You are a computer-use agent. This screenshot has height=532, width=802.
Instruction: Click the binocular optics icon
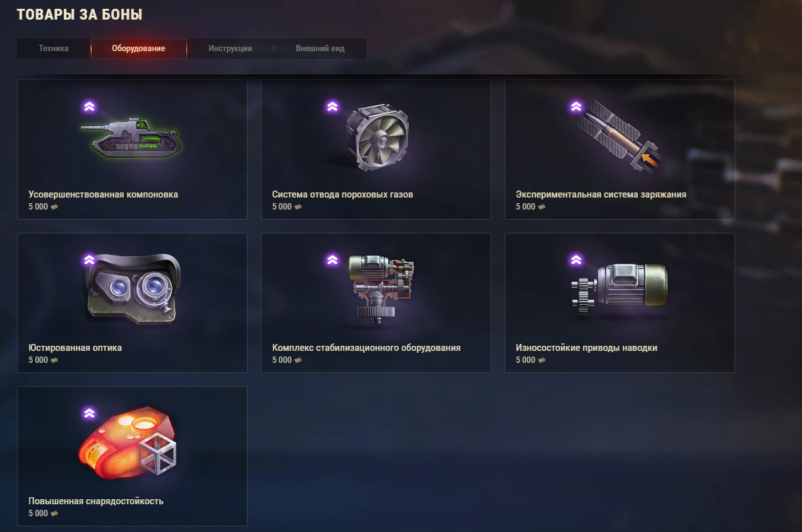134,288
